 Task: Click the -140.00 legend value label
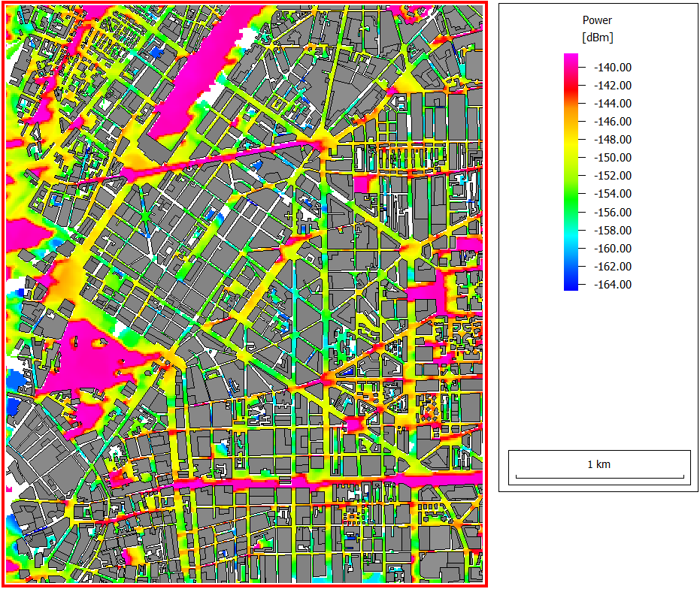click(612, 68)
